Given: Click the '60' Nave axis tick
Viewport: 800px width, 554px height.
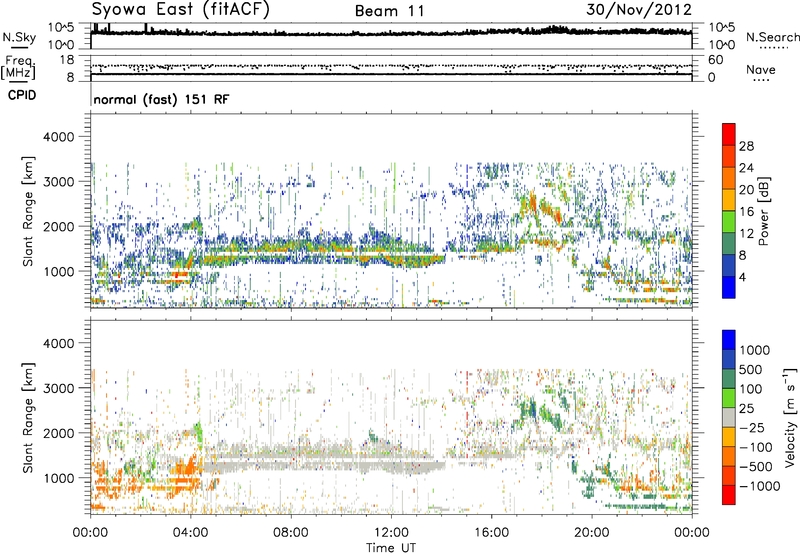Looking at the screenshot, I should click(715, 60).
